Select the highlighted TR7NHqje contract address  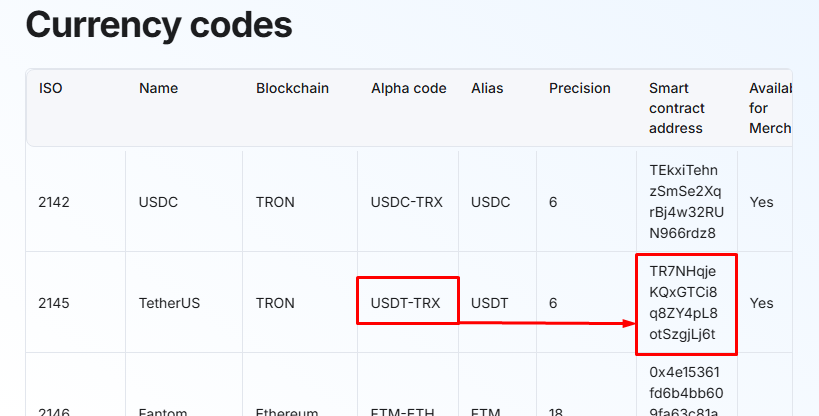(685, 303)
